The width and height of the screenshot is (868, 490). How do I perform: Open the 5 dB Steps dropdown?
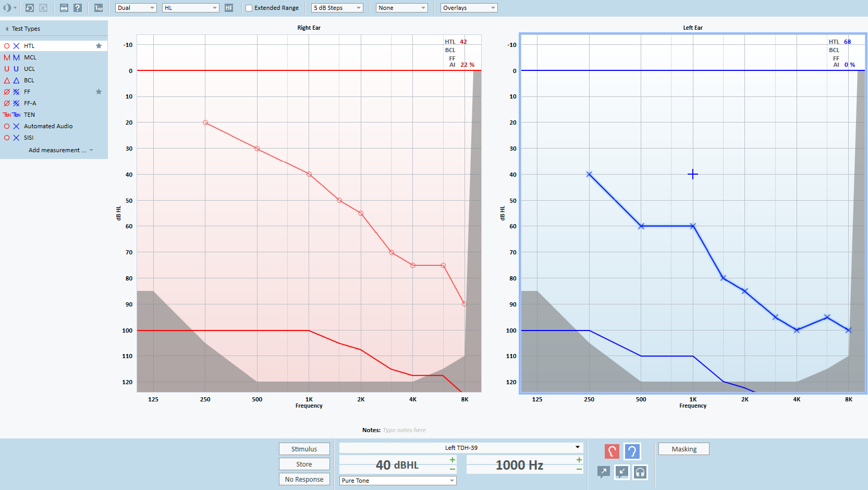coord(337,8)
